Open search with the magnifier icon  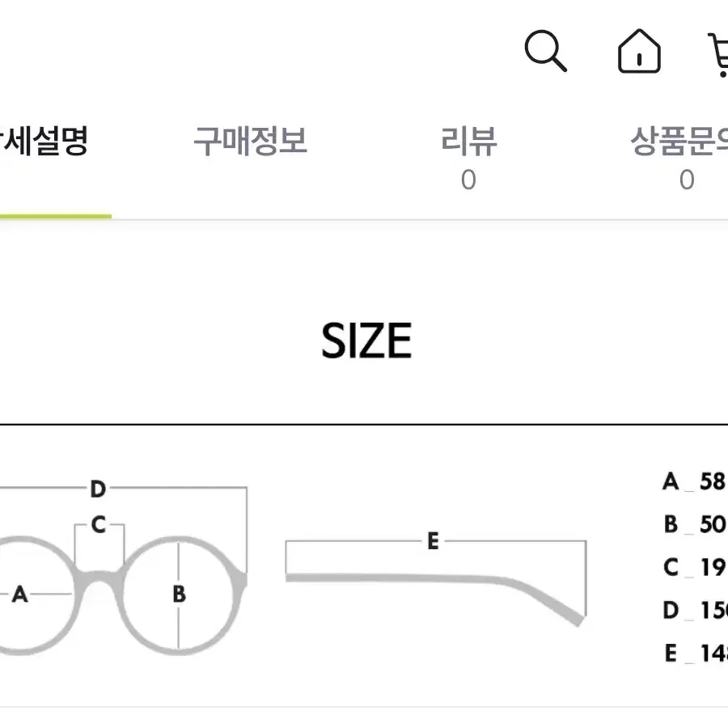(x=545, y=51)
